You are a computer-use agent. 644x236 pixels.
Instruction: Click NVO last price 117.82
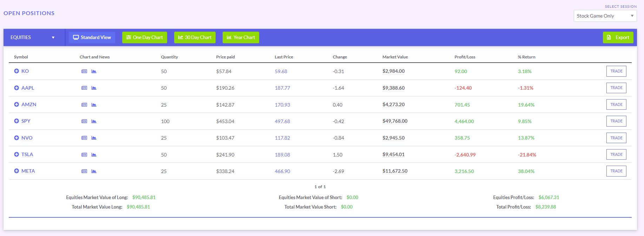coord(282,138)
